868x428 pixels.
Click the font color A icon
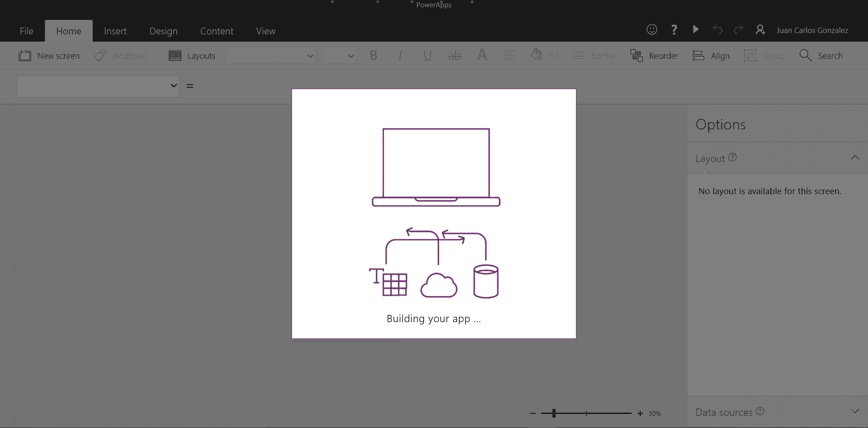482,55
